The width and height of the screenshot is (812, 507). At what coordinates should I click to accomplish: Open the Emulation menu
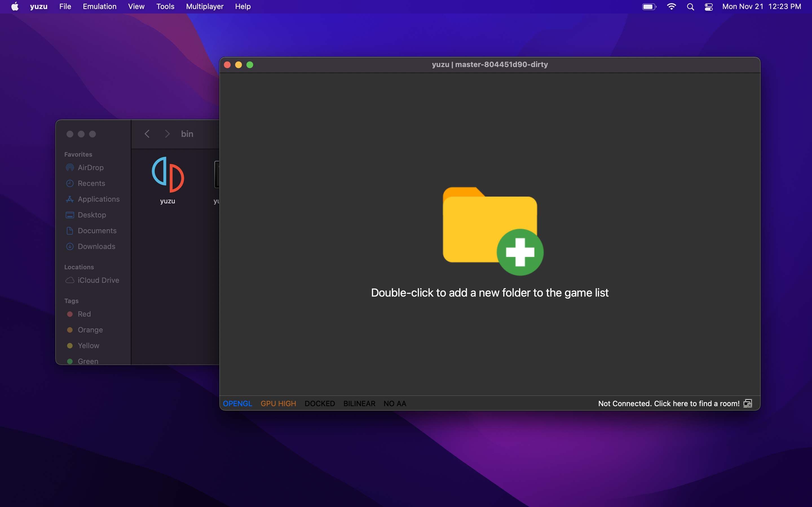[99, 7]
